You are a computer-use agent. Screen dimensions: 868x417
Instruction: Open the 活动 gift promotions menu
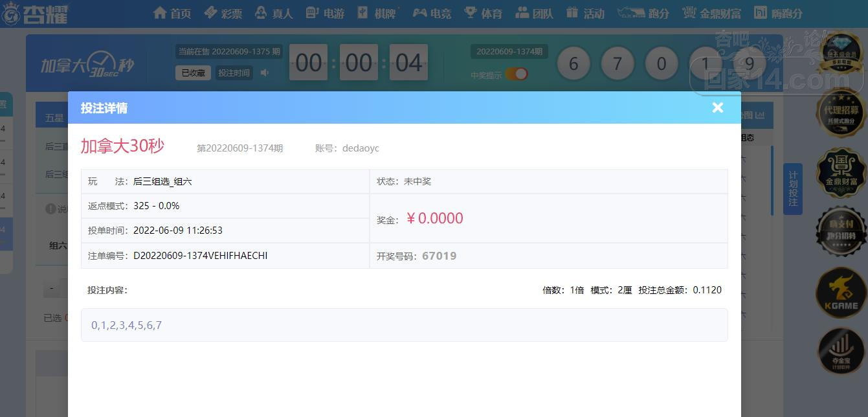click(x=585, y=13)
